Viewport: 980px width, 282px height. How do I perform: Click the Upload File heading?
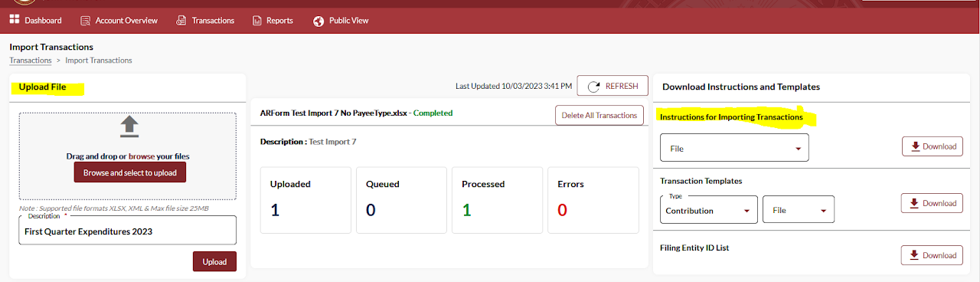[43, 87]
